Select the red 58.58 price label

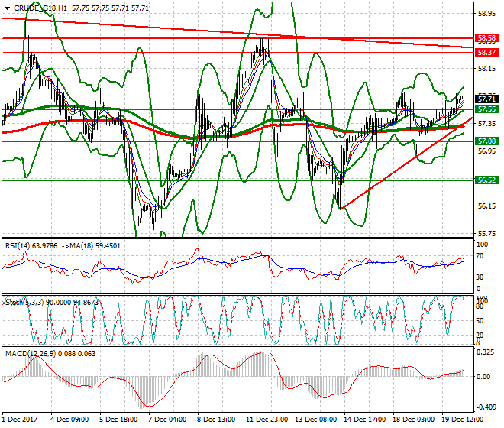coord(486,37)
